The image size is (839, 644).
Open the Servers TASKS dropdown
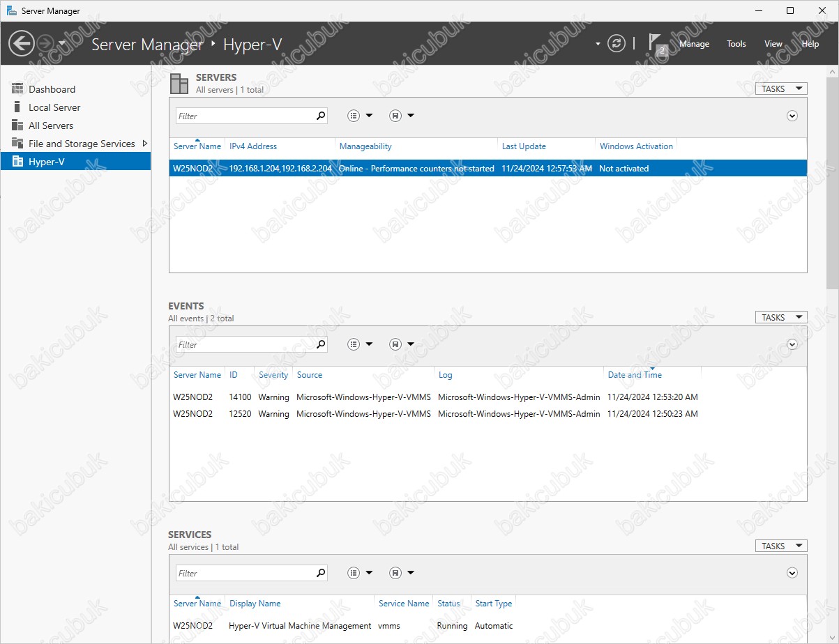(781, 89)
